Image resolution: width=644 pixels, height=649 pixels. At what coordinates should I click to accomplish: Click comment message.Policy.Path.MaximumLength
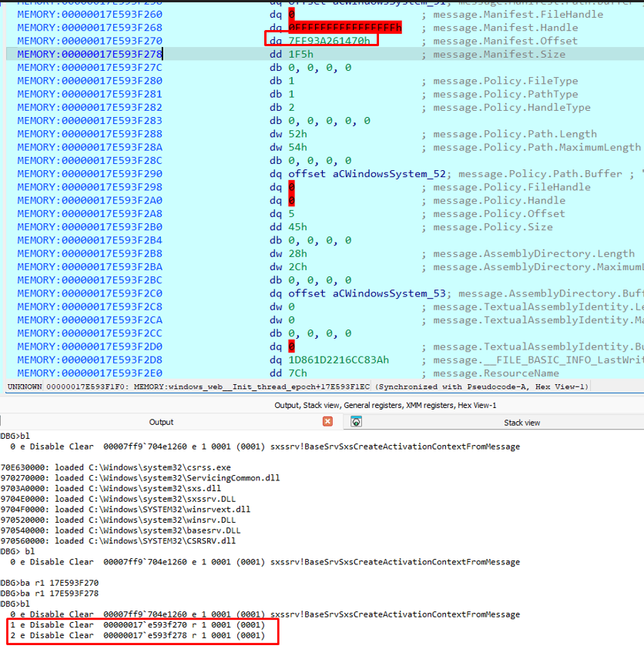click(537, 147)
